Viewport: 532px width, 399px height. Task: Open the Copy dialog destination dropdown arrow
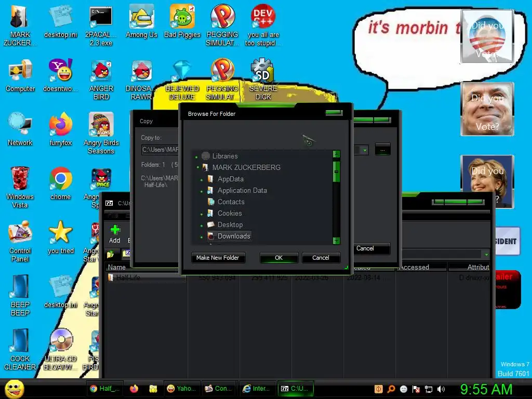pyautogui.click(x=364, y=150)
